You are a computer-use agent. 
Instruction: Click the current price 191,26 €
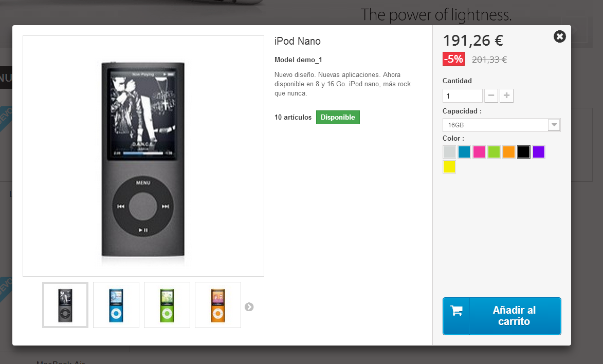click(x=473, y=41)
